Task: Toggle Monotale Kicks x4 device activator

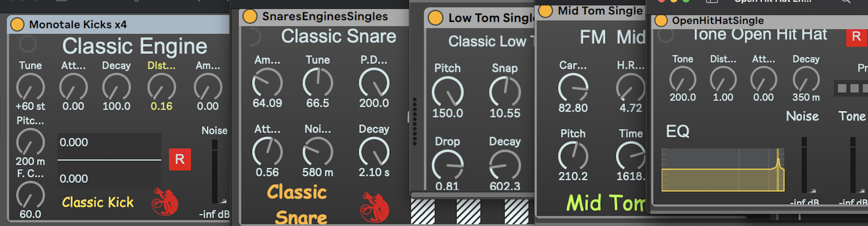Action: point(17,25)
